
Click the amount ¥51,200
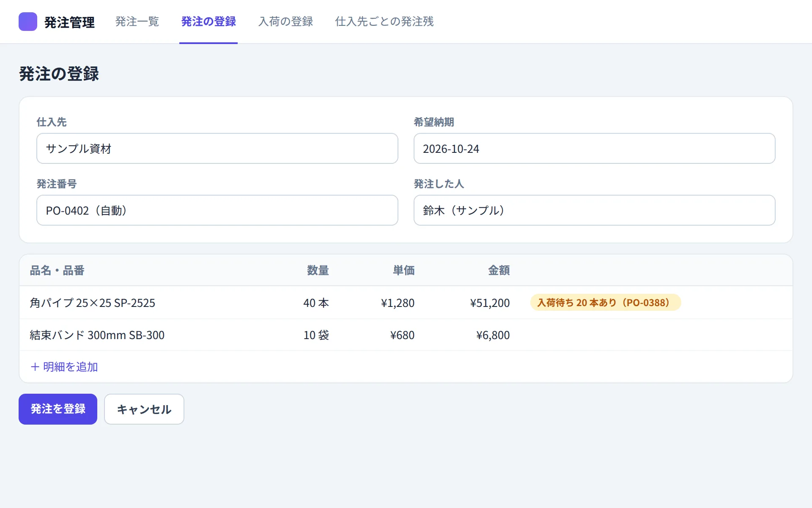pos(490,303)
